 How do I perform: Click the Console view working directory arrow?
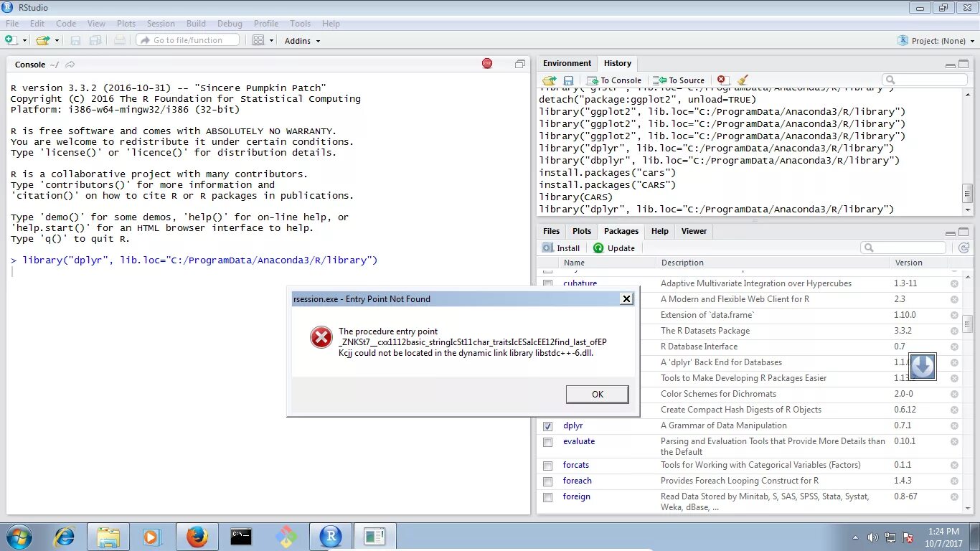pos(70,65)
